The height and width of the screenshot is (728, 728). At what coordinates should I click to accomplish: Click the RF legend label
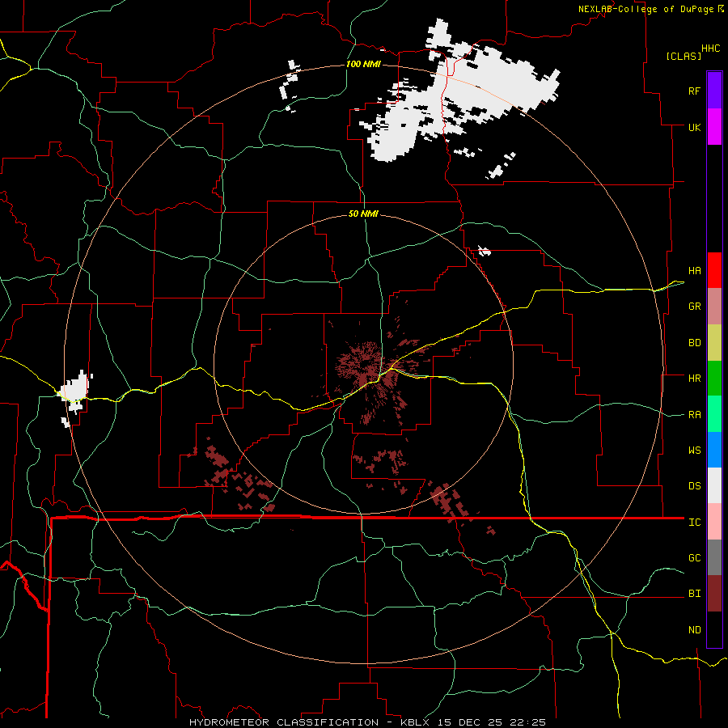694,91
